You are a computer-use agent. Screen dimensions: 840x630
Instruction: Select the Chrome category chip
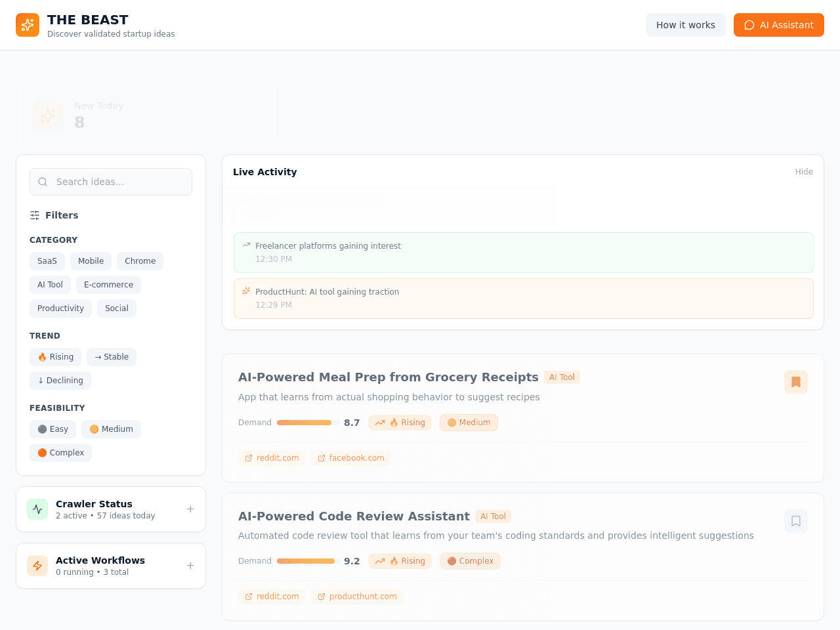140,261
